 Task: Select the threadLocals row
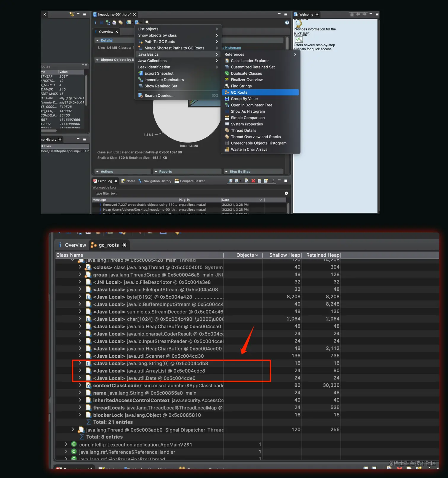(x=198, y=408)
